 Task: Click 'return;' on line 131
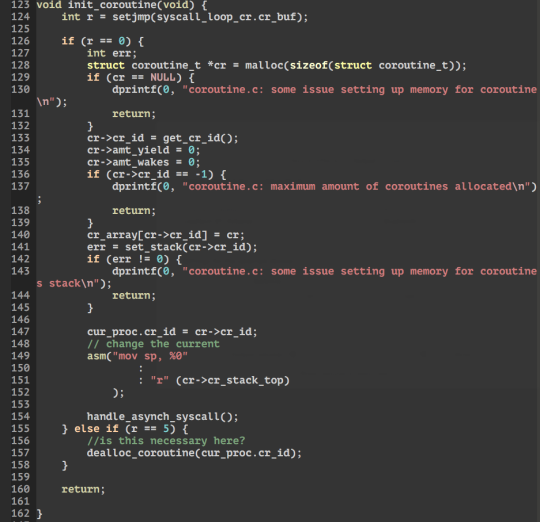(x=134, y=114)
